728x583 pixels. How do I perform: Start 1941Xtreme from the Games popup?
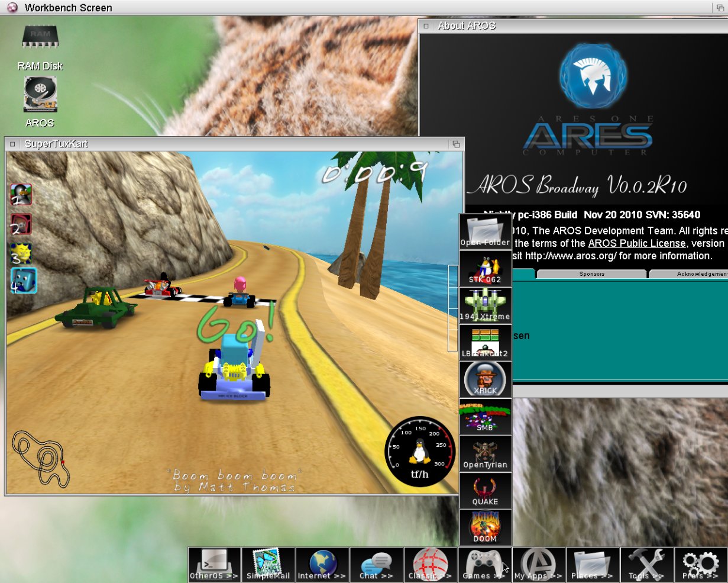coord(486,305)
